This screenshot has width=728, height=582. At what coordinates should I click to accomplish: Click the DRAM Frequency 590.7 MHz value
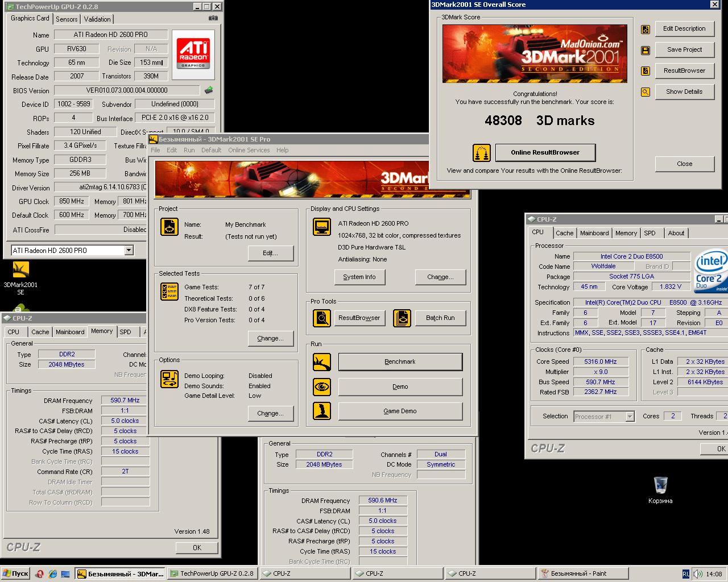[125, 400]
